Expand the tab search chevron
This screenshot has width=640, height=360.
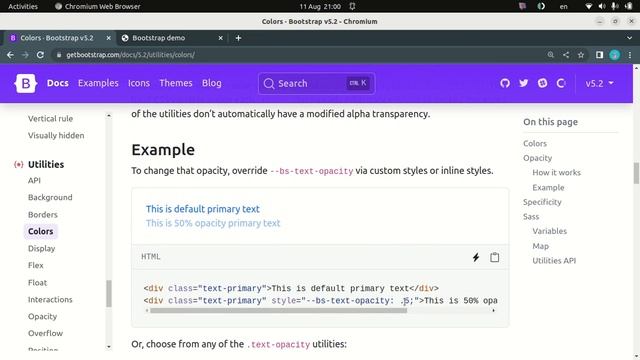[629, 38]
